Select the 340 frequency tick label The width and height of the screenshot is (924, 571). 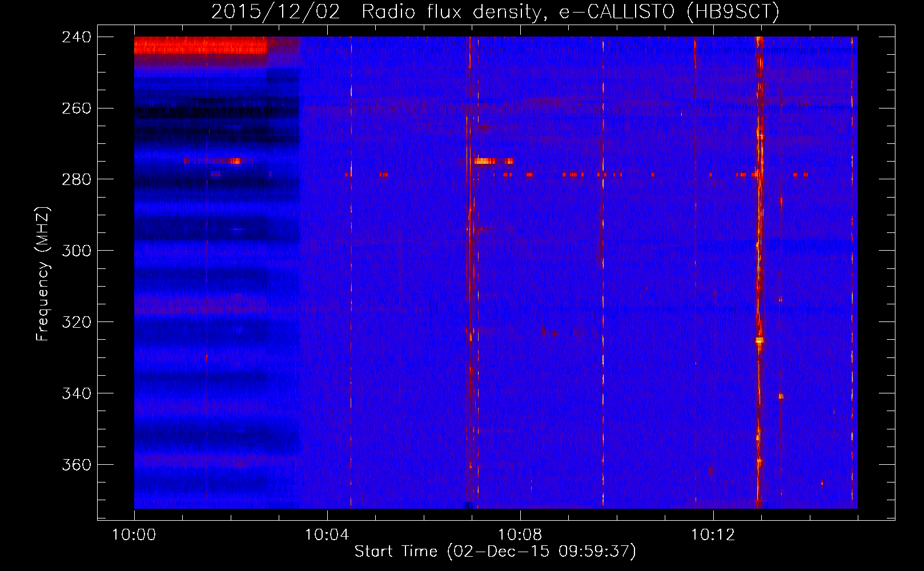pos(77,394)
